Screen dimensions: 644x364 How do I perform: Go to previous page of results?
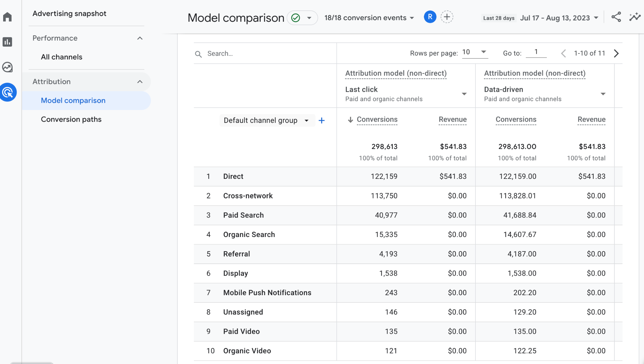click(563, 53)
